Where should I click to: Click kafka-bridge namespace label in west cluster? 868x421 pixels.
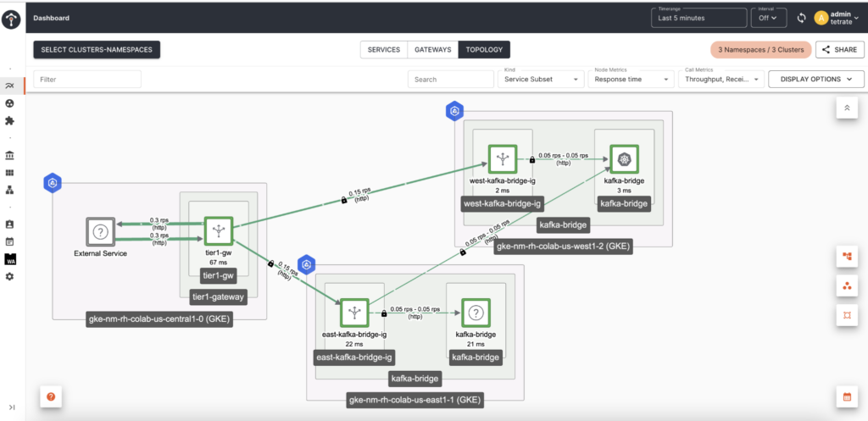(564, 224)
